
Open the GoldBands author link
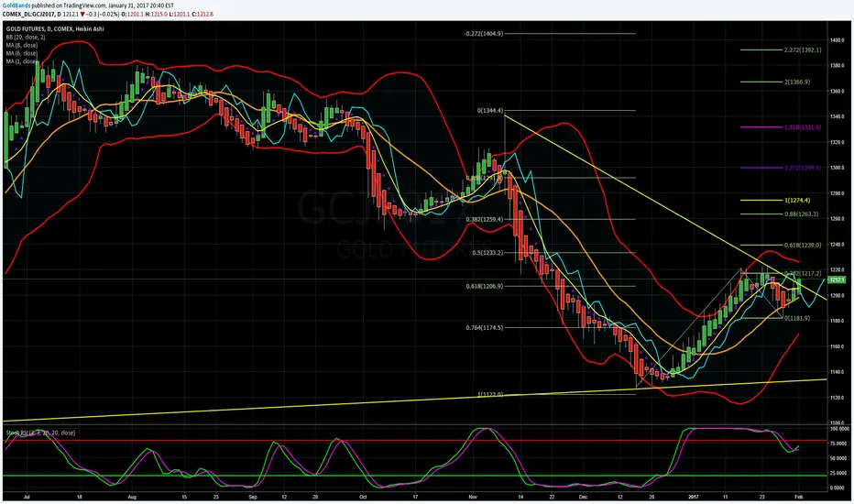16,5
